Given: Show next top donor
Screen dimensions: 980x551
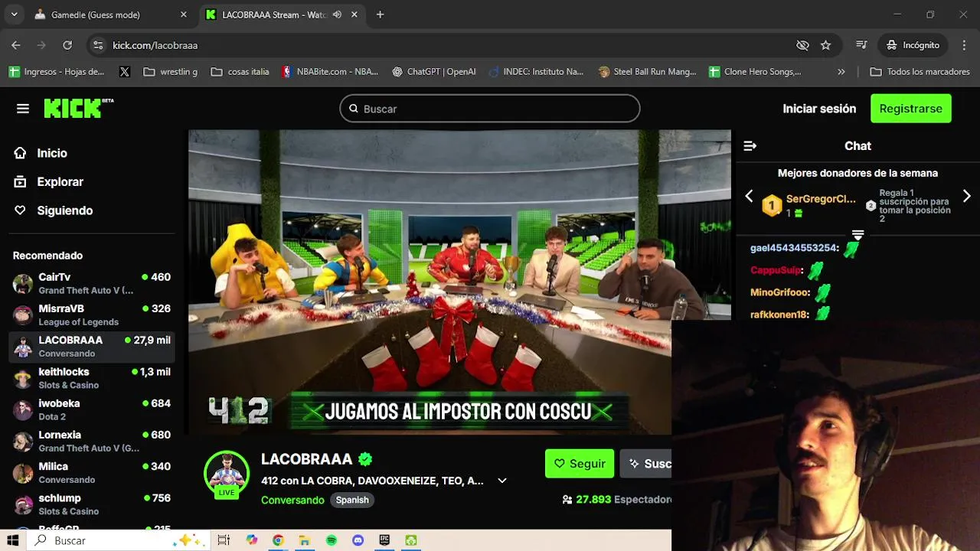Looking at the screenshot, I should [966, 197].
